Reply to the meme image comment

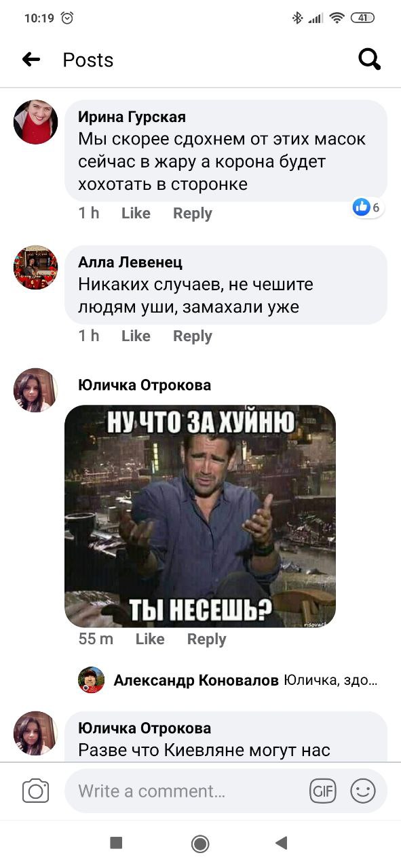(x=207, y=639)
